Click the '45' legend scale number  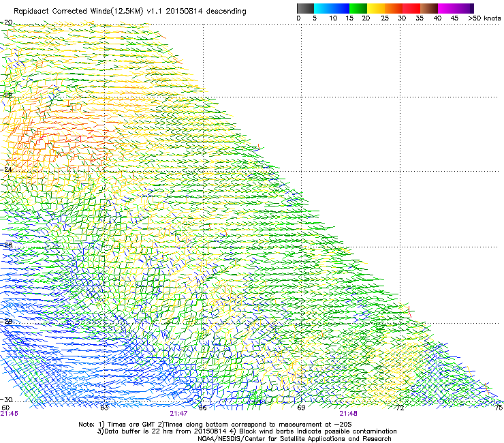(x=454, y=18)
